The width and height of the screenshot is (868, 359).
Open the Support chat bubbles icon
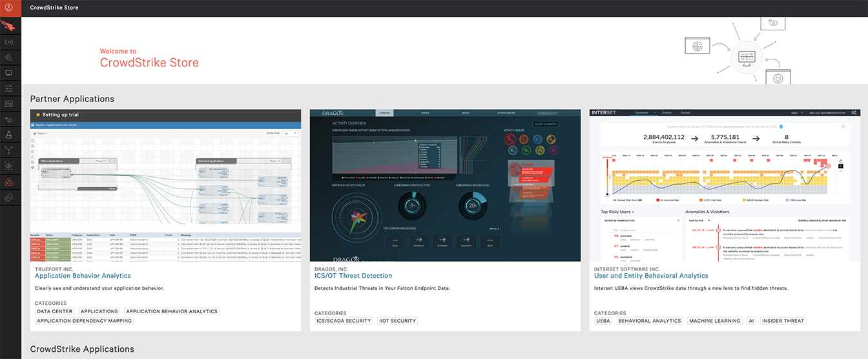(9, 197)
